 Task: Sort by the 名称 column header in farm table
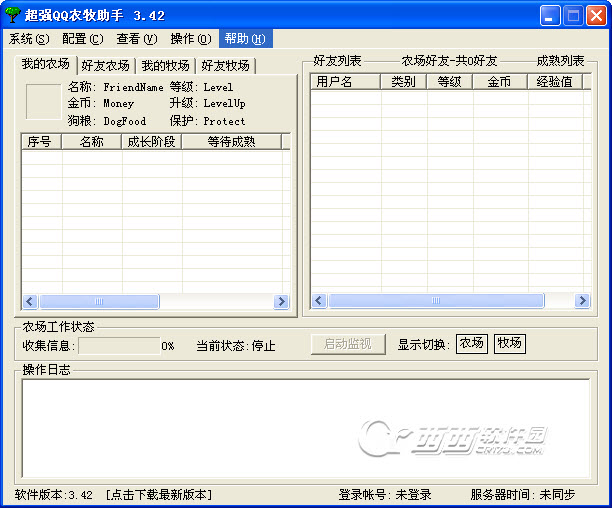tap(91, 142)
